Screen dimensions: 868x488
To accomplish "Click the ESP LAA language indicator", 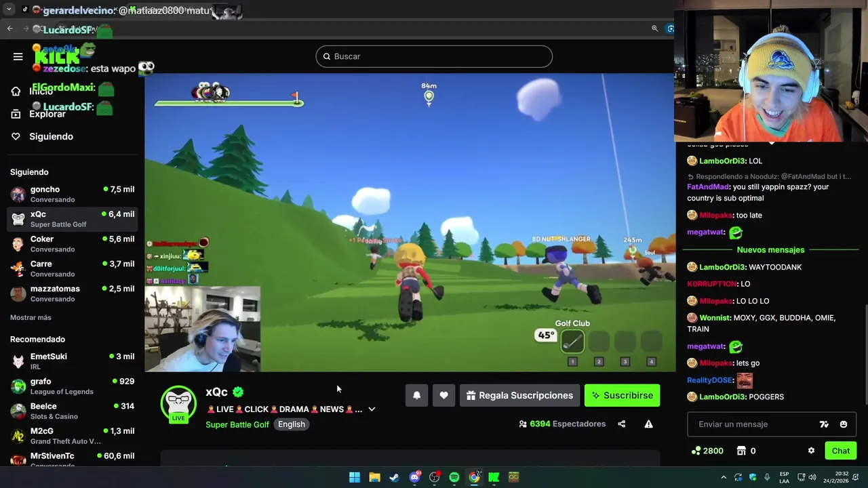I will [x=784, y=477].
